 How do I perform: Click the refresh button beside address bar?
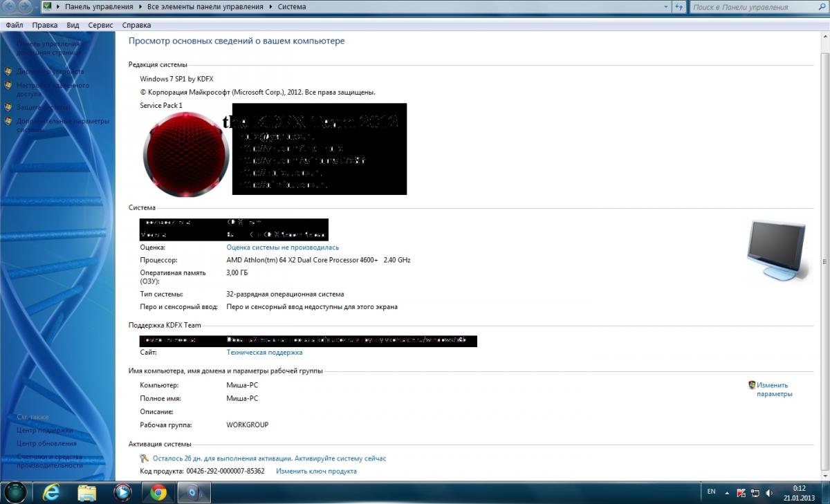[679, 7]
